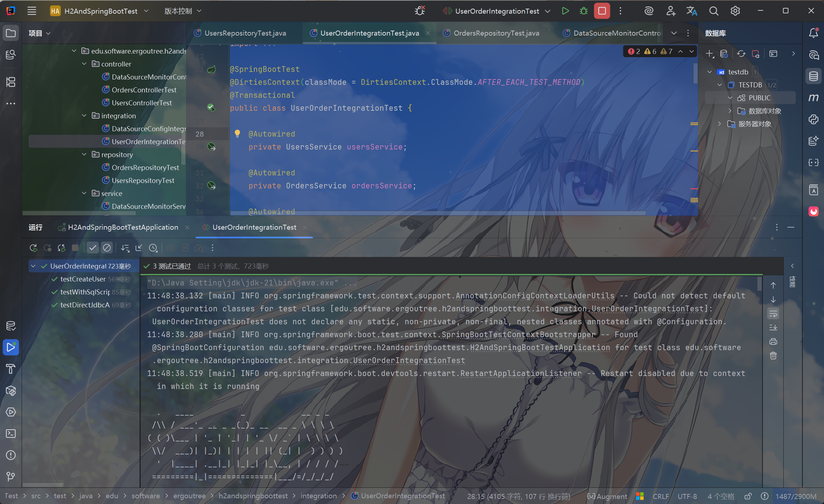Show hidden editor tabs dropdown

pos(674,33)
